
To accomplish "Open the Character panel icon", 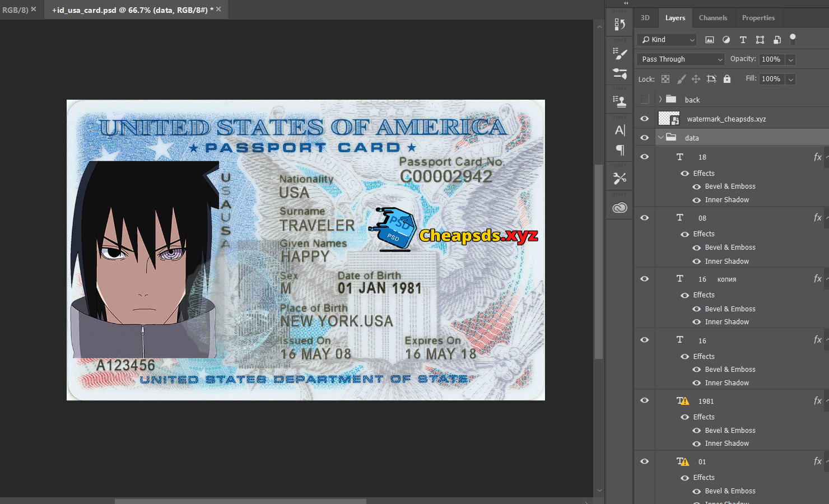I will pos(620,130).
